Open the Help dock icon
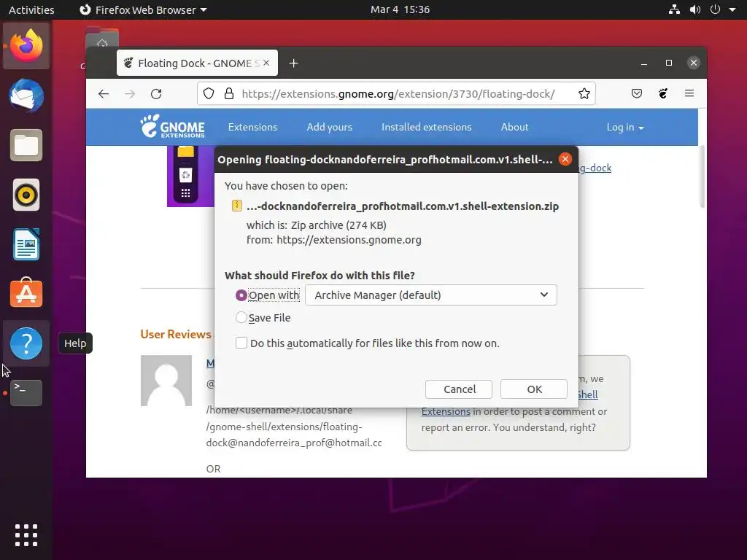Viewport: 747px width, 560px height. [x=26, y=343]
